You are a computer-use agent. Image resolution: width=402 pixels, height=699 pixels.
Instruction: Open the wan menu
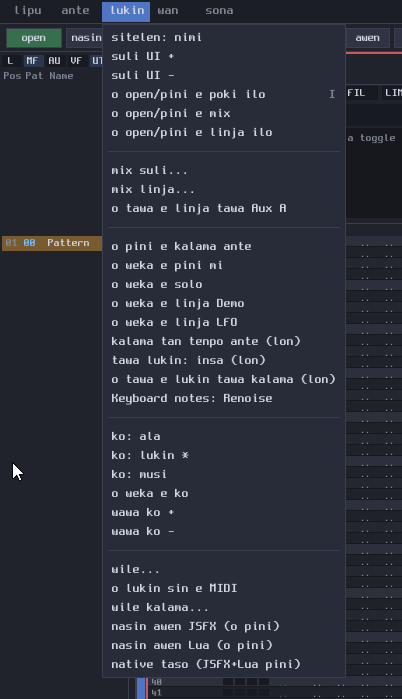[168, 11]
